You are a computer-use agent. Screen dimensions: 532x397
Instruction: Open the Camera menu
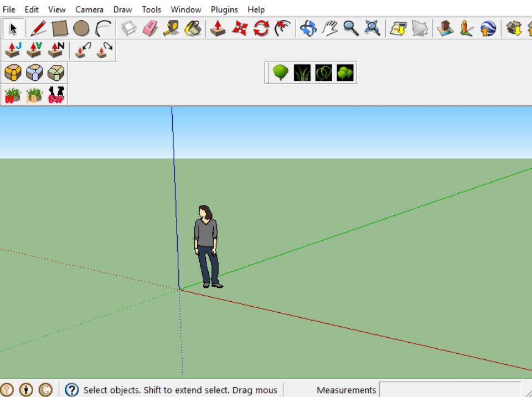click(x=89, y=9)
